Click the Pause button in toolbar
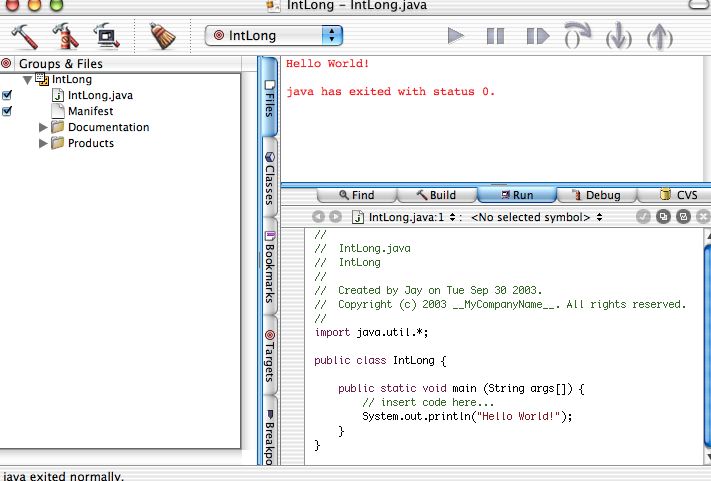Viewport: 711px width, 481px height. tap(495, 36)
